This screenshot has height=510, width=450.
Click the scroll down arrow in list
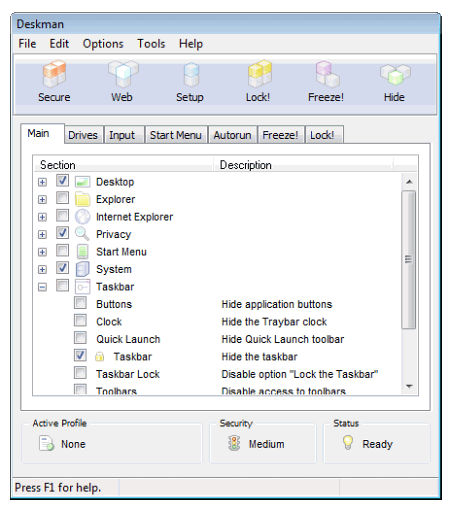click(409, 386)
